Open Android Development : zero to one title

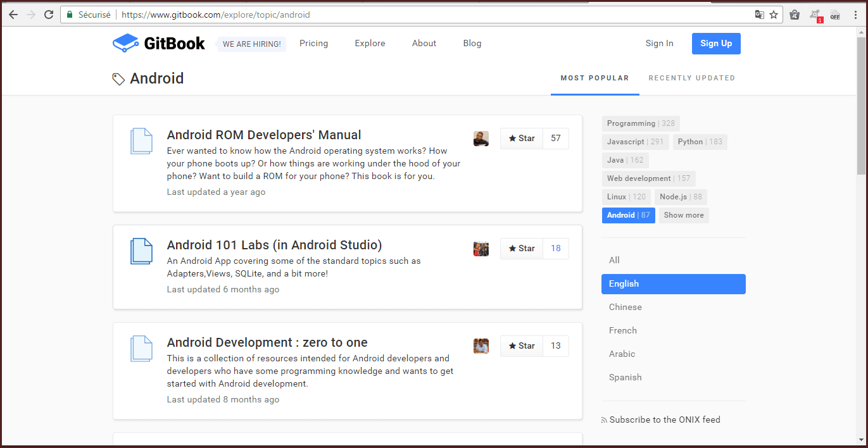(267, 342)
